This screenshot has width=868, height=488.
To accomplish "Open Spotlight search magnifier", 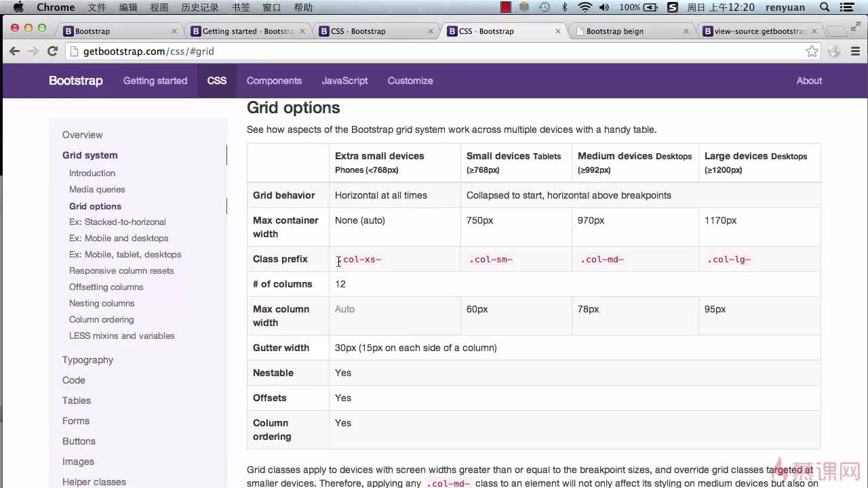I will 825,7.
